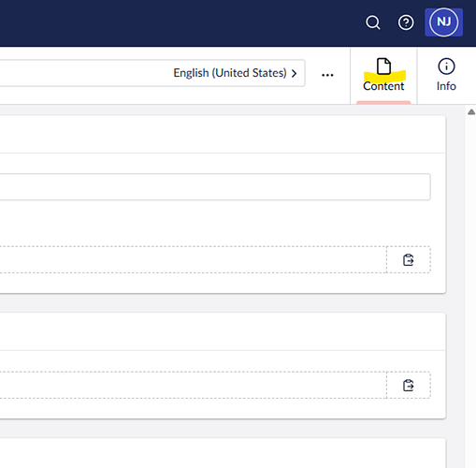
Task: Open search with the magnifier icon
Action: (373, 22)
